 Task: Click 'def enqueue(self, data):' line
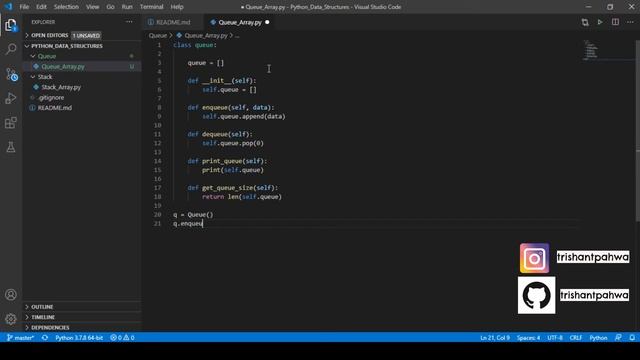231,107
